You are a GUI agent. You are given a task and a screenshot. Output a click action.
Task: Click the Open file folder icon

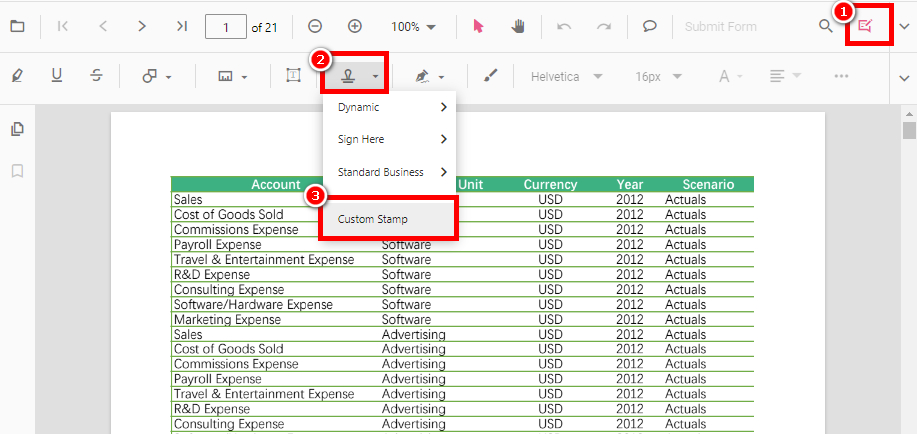17,26
